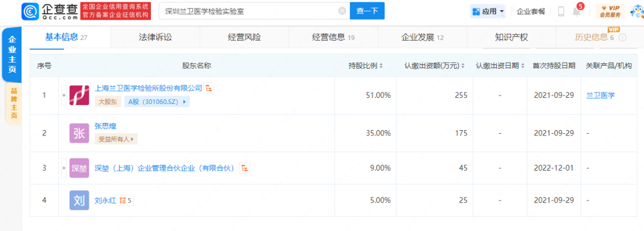
Task: Open equity structure icon beside 上海兰卫医学检验所
Action: click(x=209, y=88)
